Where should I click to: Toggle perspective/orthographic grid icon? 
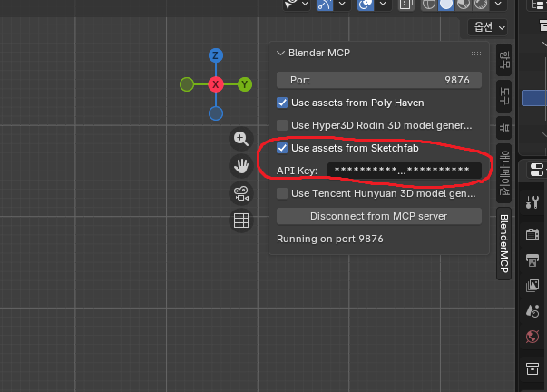(x=241, y=220)
